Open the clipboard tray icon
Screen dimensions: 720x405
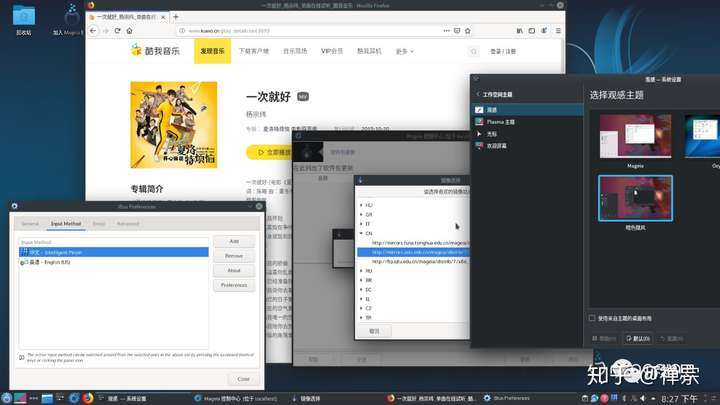click(x=585, y=399)
